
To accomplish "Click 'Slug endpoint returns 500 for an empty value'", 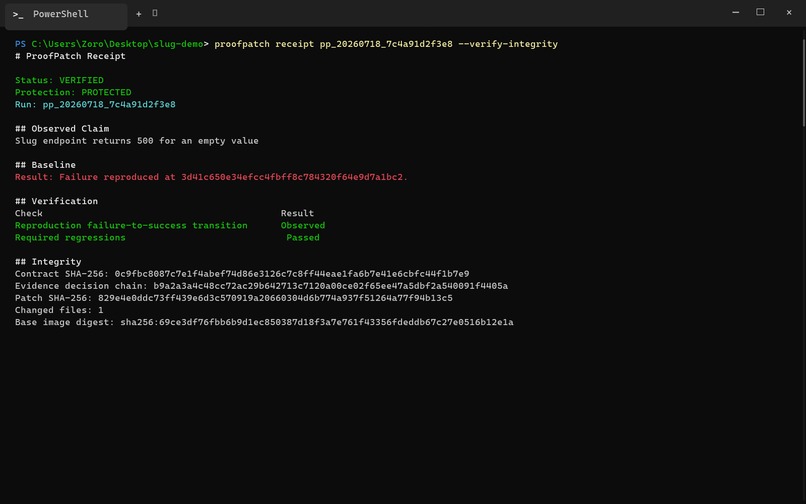I will 137,141.
